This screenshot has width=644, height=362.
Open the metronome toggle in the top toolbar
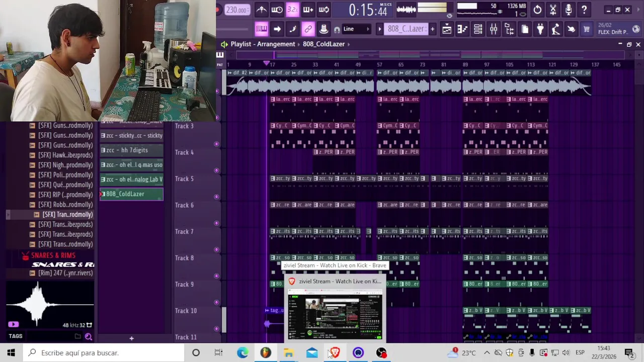point(261,10)
